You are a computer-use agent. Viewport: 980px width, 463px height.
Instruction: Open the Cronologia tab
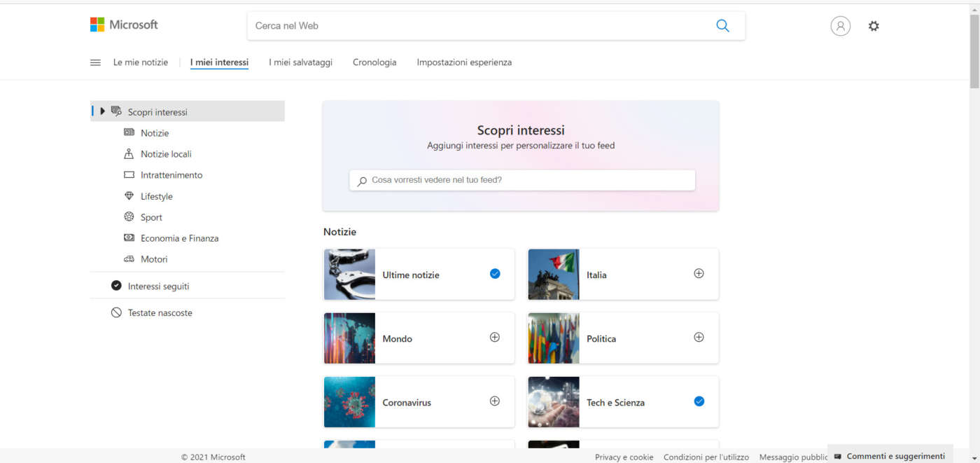pyautogui.click(x=374, y=62)
